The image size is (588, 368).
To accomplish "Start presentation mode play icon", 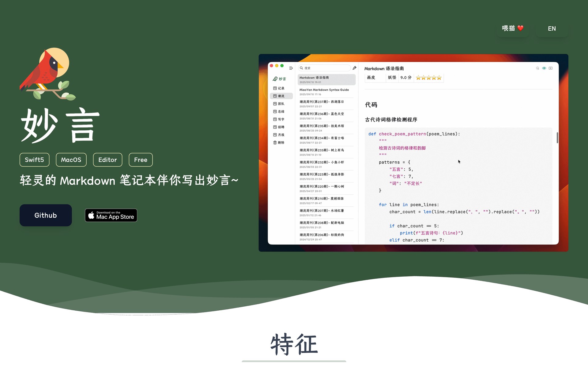I will 551,68.
